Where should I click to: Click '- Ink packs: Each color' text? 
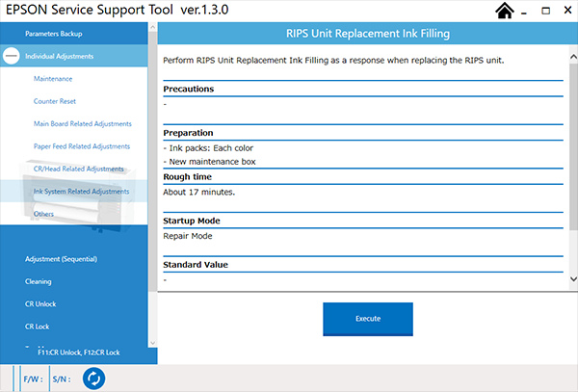pyautogui.click(x=208, y=148)
